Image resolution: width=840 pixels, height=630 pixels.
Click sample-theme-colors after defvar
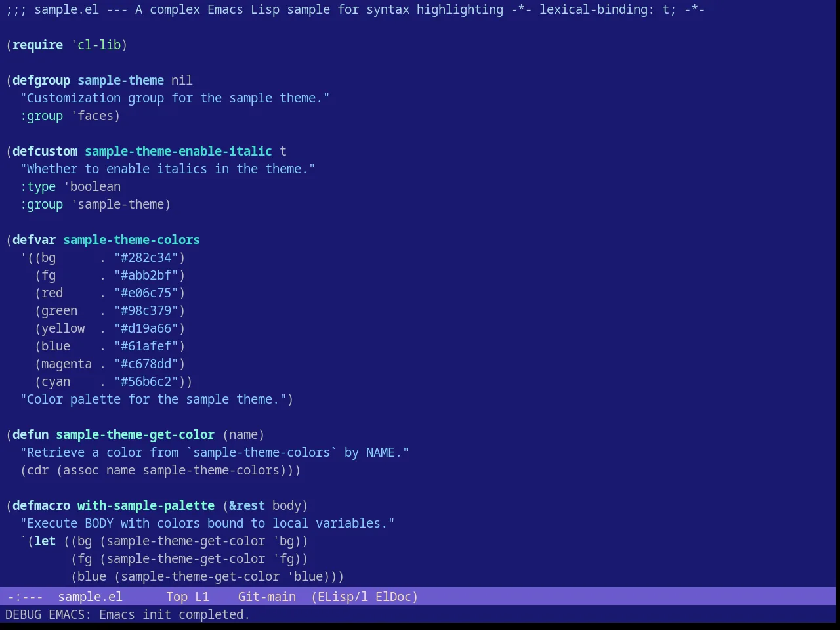click(131, 240)
